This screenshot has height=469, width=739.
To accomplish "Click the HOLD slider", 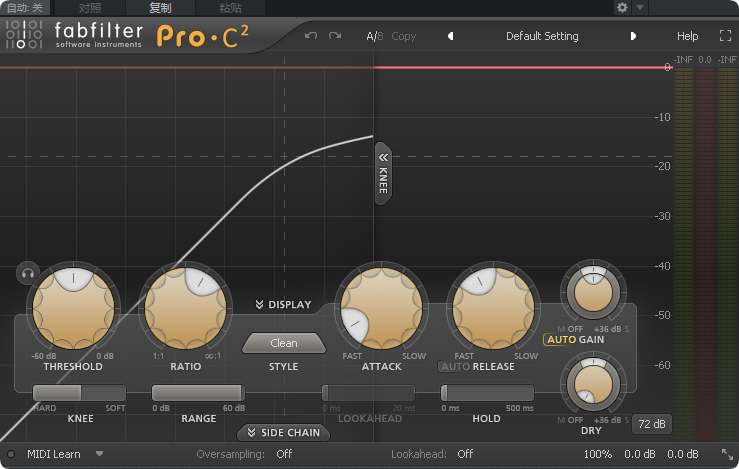I will pyautogui.click(x=487, y=393).
